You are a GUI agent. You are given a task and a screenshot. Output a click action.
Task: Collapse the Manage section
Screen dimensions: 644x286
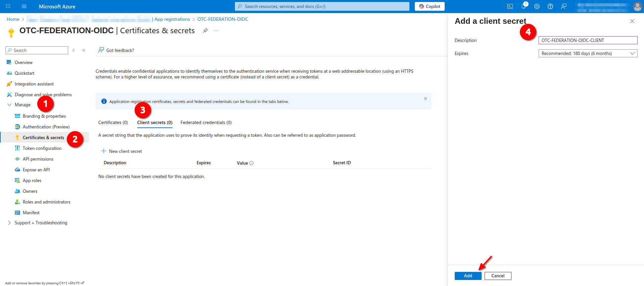click(9, 105)
